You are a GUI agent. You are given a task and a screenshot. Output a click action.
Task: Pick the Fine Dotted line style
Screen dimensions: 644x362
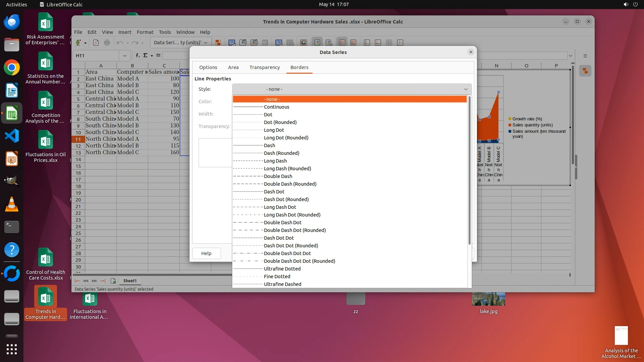(277, 277)
